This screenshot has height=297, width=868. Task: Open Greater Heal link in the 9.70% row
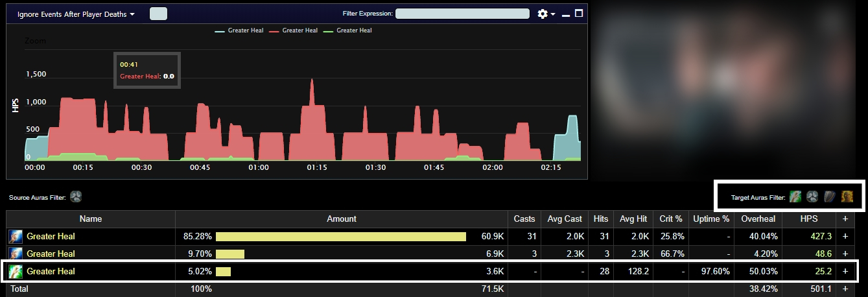click(x=51, y=254)
